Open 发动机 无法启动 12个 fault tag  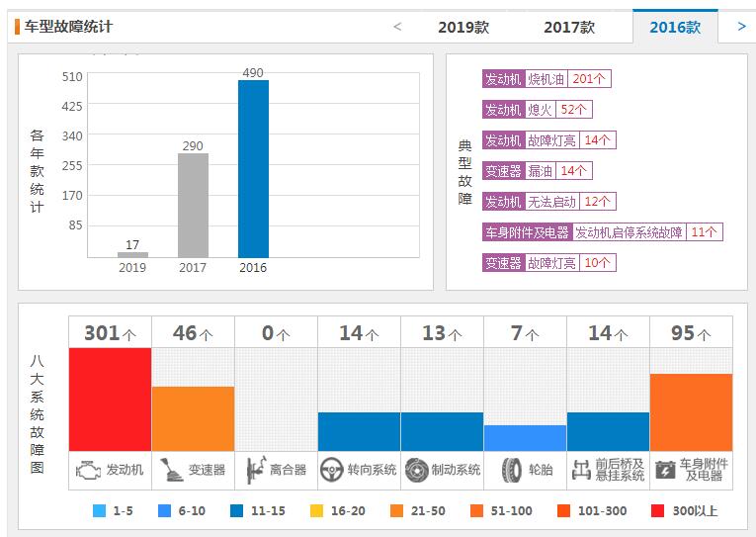coord(549,201)
